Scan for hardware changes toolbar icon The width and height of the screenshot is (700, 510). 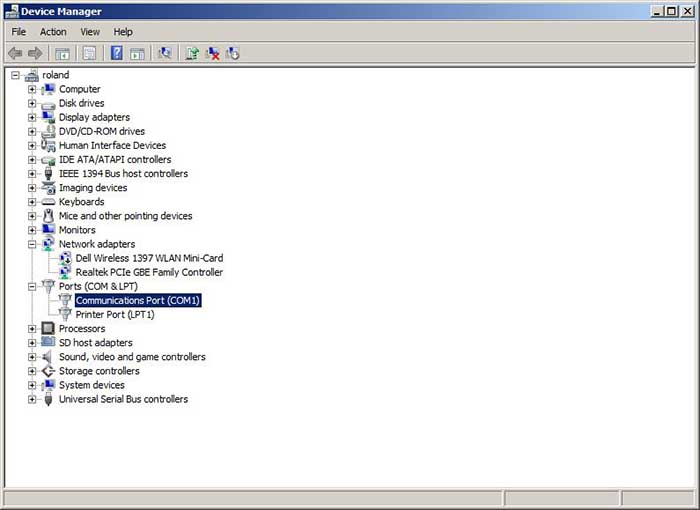[164, 53]
